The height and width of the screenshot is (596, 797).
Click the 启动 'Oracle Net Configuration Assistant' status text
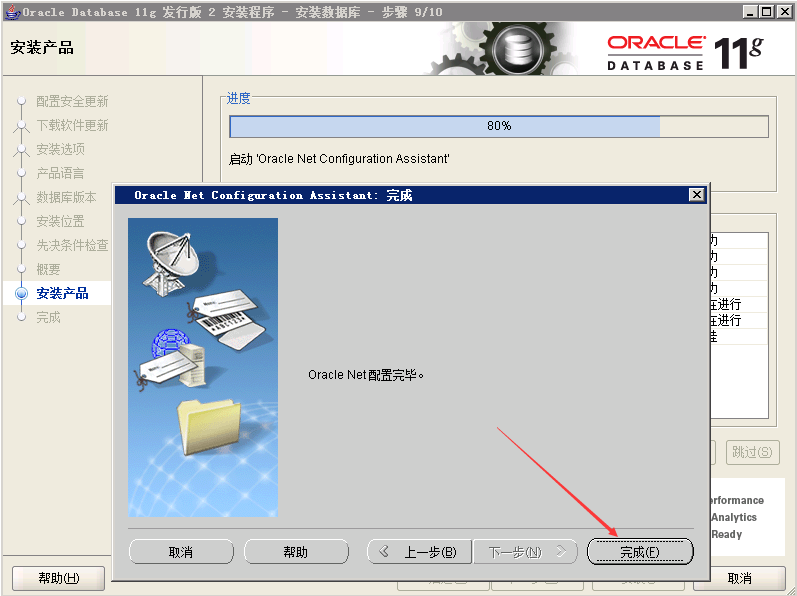click(x=339, y=159)
